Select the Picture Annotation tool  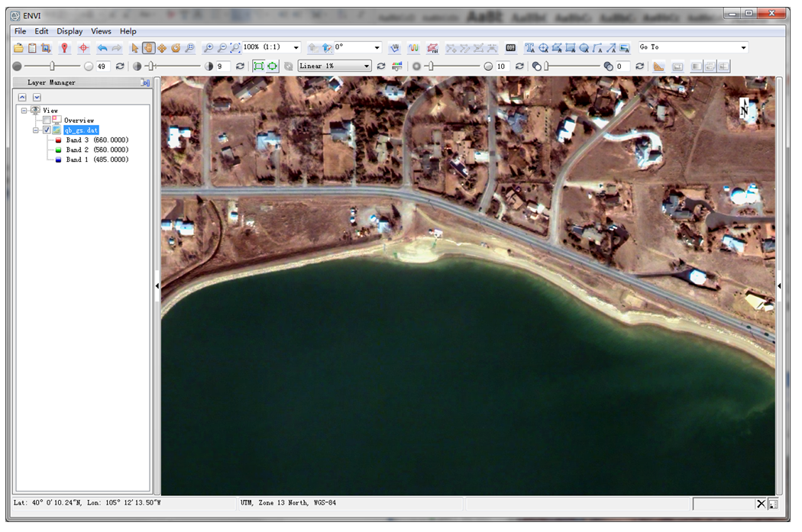625,48
